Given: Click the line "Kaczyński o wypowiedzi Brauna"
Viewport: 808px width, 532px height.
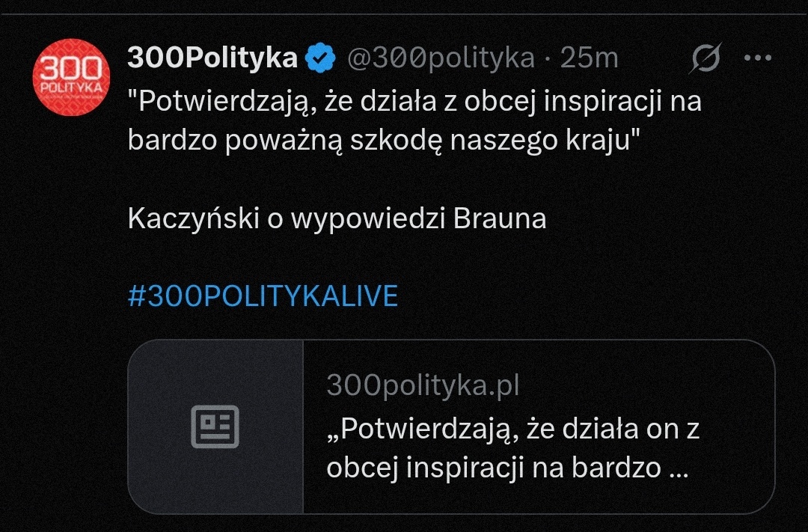Looking at the screenshot, I should 337,218.
